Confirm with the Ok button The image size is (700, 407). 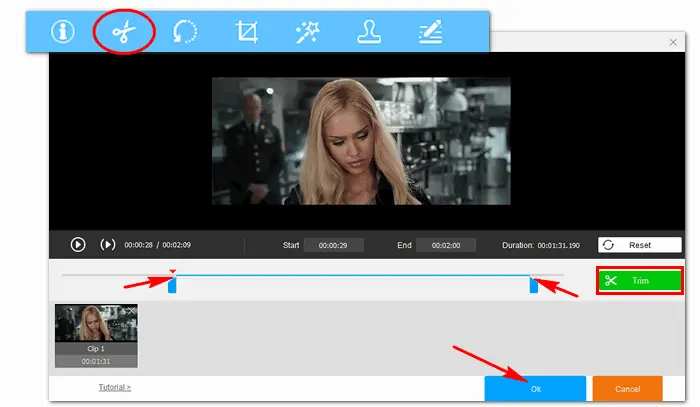(535, 389)
